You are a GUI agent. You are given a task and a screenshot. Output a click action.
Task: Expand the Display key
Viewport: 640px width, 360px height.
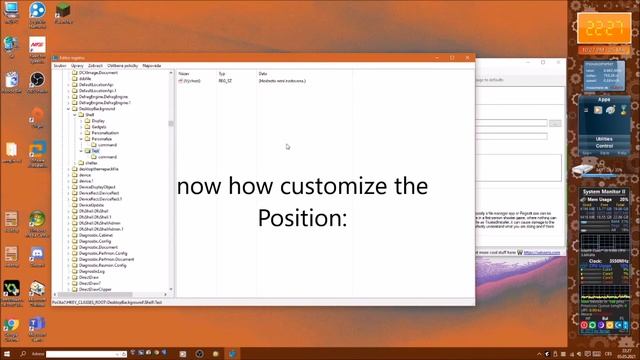coord(81,121)
